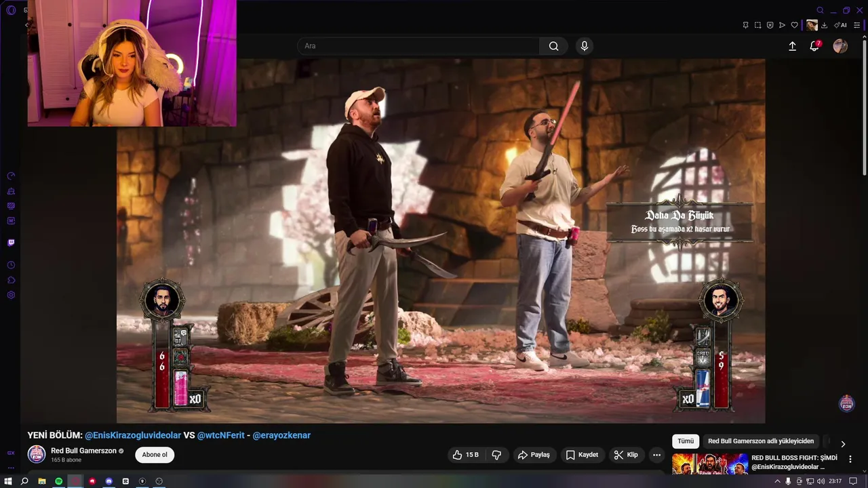Open Windows taskbar search

pos(24,481)
